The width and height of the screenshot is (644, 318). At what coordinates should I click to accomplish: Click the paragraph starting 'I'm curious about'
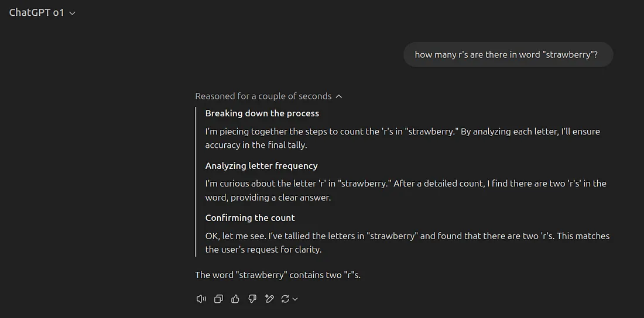[x=406, y=191]
